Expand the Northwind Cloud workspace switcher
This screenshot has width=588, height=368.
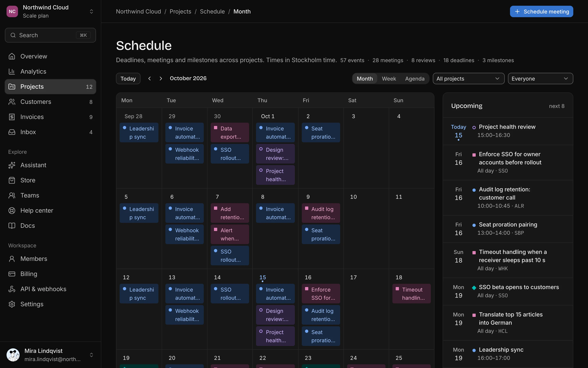[x=50, y=11]
